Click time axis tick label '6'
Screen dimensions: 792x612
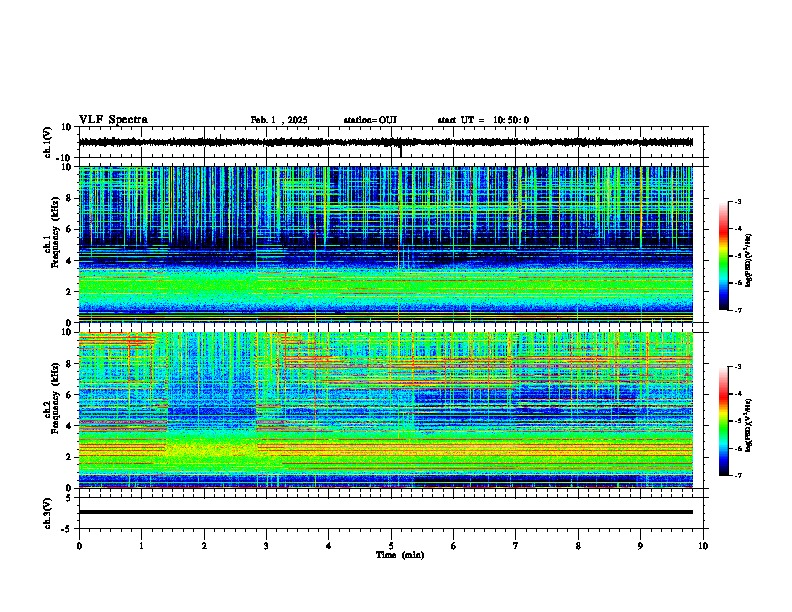454,546
